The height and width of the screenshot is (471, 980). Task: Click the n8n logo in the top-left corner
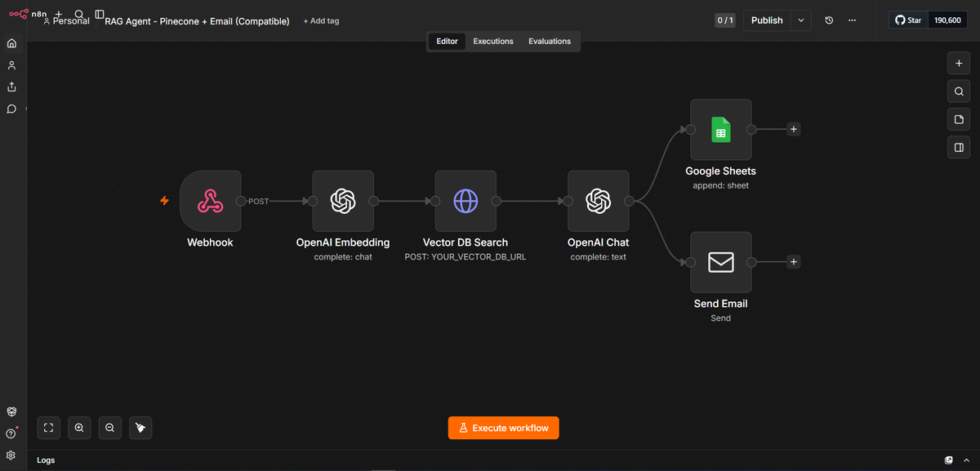(29, 14)
